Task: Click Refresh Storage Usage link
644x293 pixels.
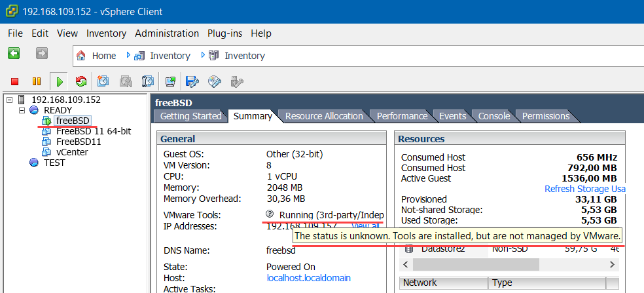Action: pos(585,189)
